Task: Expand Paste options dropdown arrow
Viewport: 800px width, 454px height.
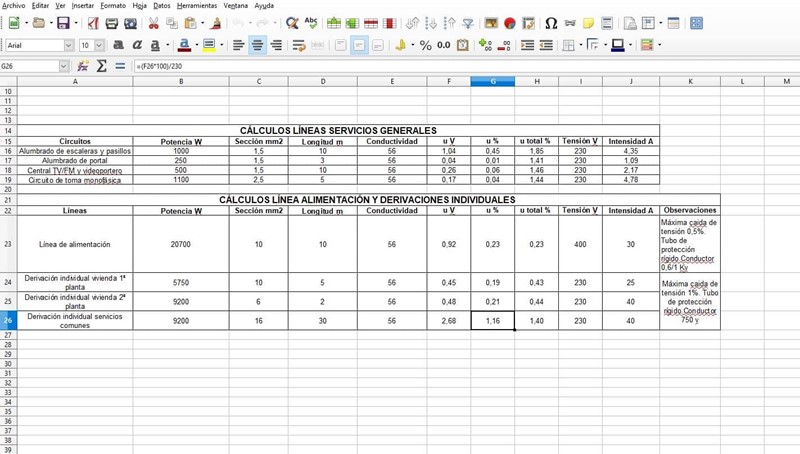Action: point(203,23)
